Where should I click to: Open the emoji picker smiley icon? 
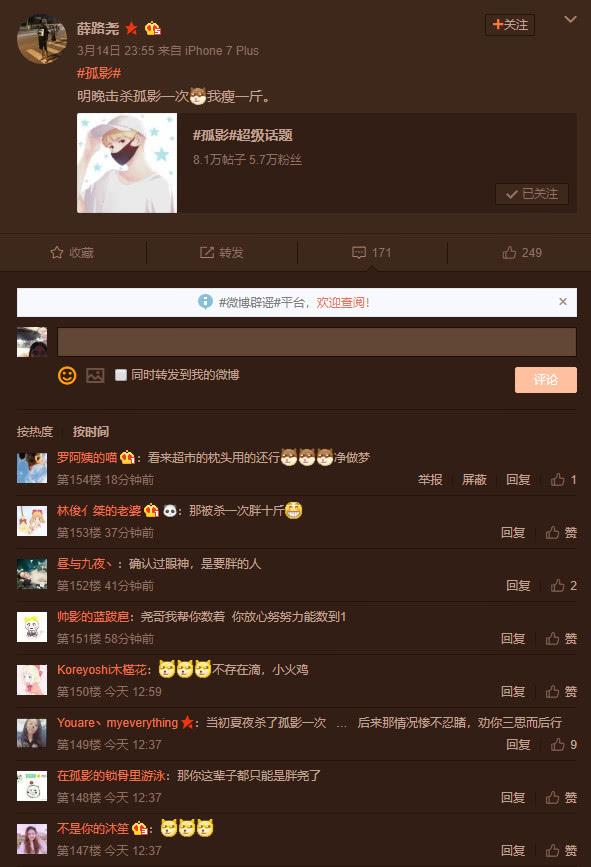tap(67, 375)
